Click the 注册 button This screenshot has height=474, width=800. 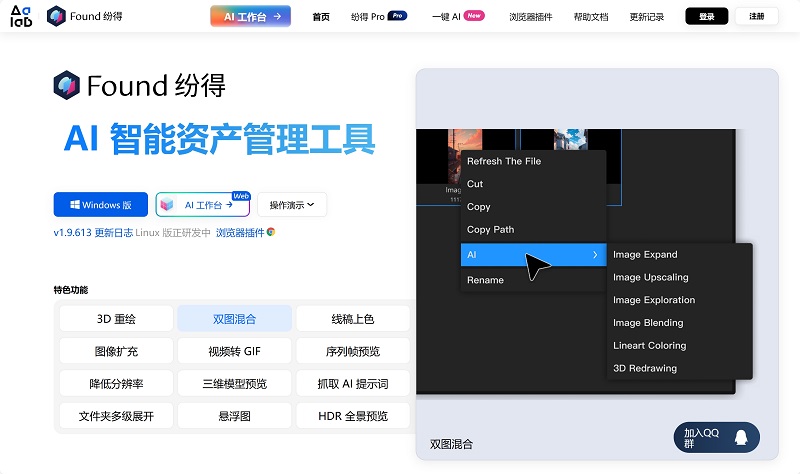tap(757, 16)
